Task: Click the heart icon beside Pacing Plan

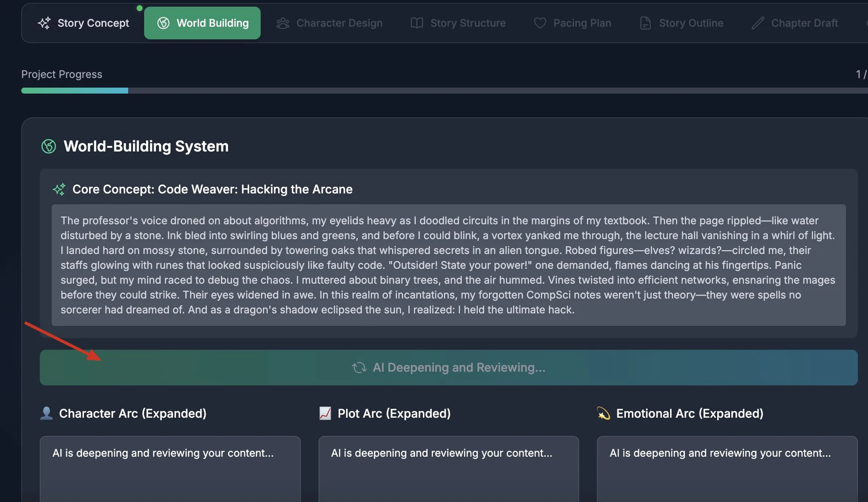Action: pos(540,23)
